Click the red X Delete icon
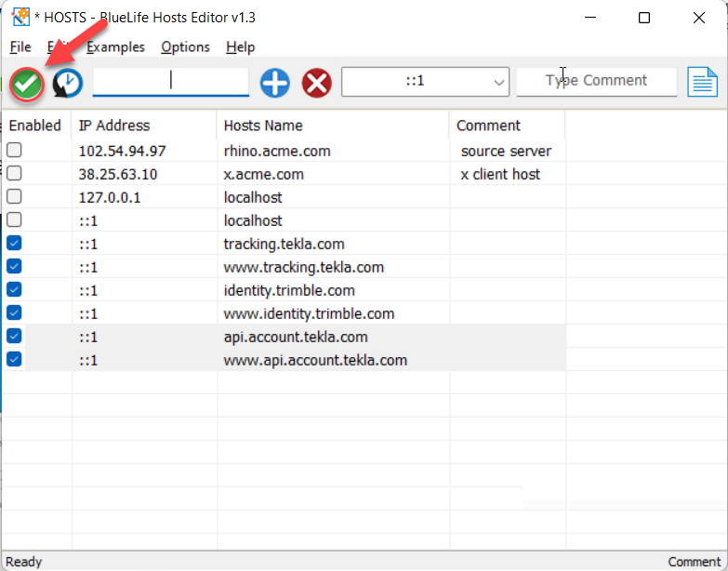 tap(317, 84)
